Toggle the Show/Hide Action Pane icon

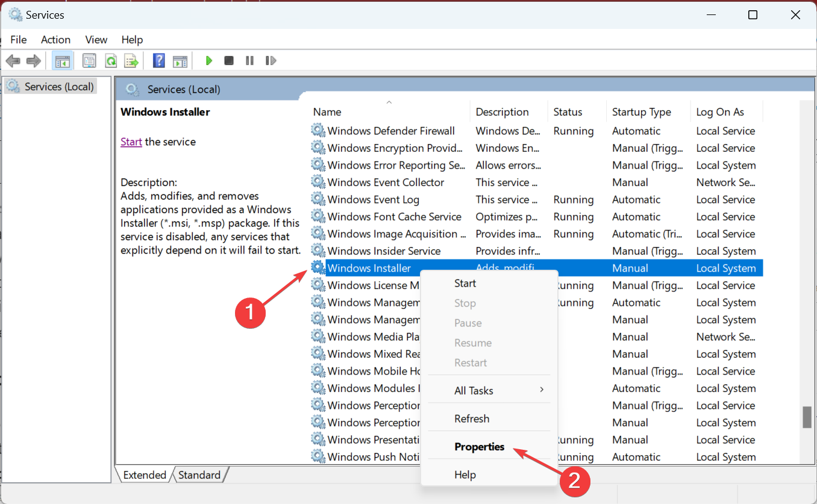click(x=180, y=61)
